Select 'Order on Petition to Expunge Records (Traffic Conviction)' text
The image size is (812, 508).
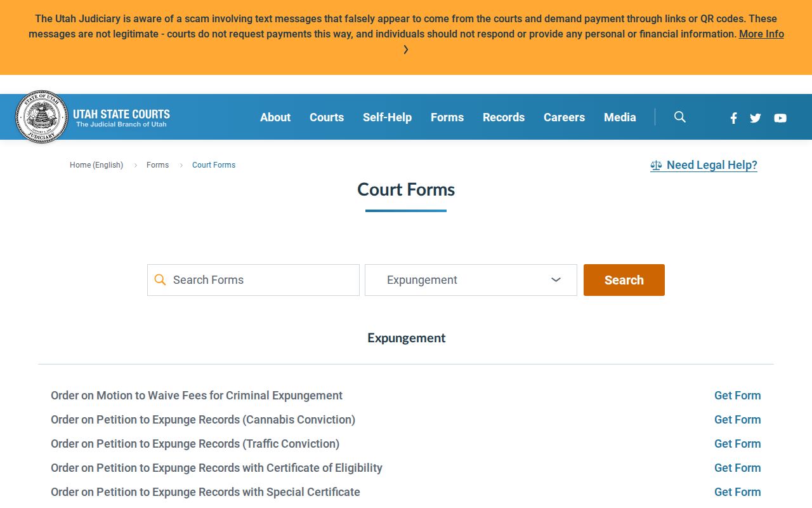tap(195, 443)
